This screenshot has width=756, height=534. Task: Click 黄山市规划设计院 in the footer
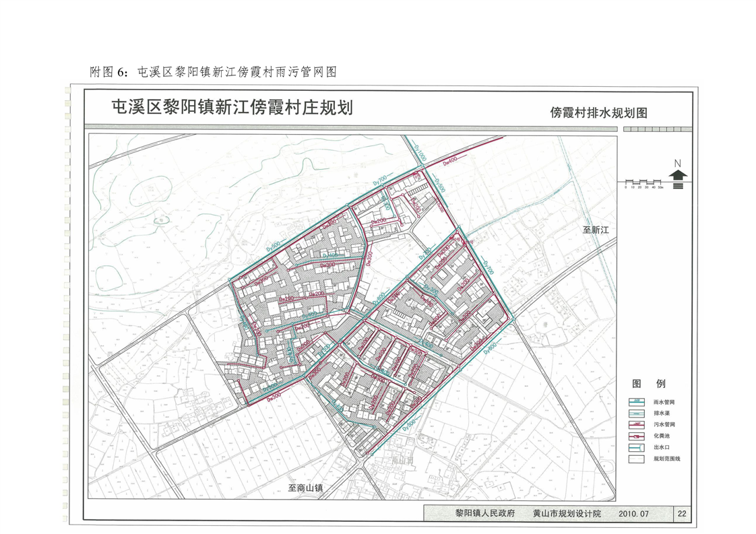pos(566,513)
